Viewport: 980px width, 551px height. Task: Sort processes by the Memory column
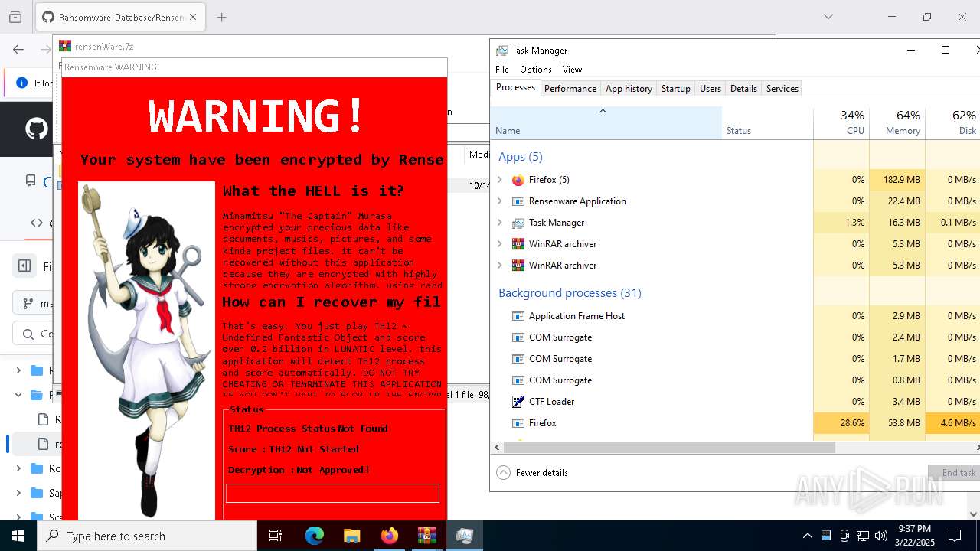[897, 123]
